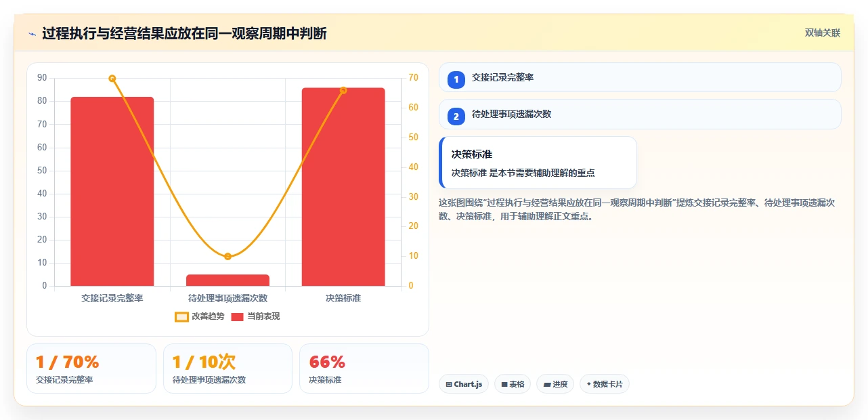Click the trend line point at 70
The width and height of the screenshot is (868, 420).
pyautogui.click(x=112, y=79)
